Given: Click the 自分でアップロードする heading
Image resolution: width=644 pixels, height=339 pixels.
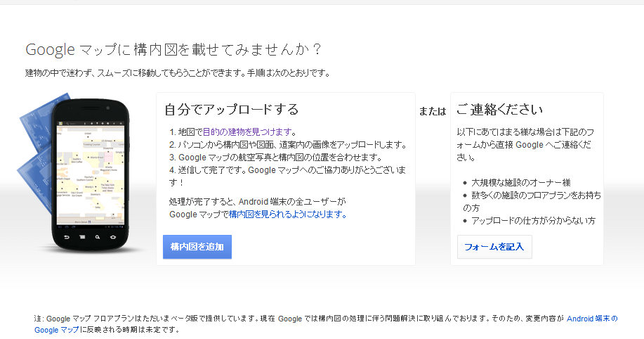Looking at the screenshot, I should (x=232, y=110).
